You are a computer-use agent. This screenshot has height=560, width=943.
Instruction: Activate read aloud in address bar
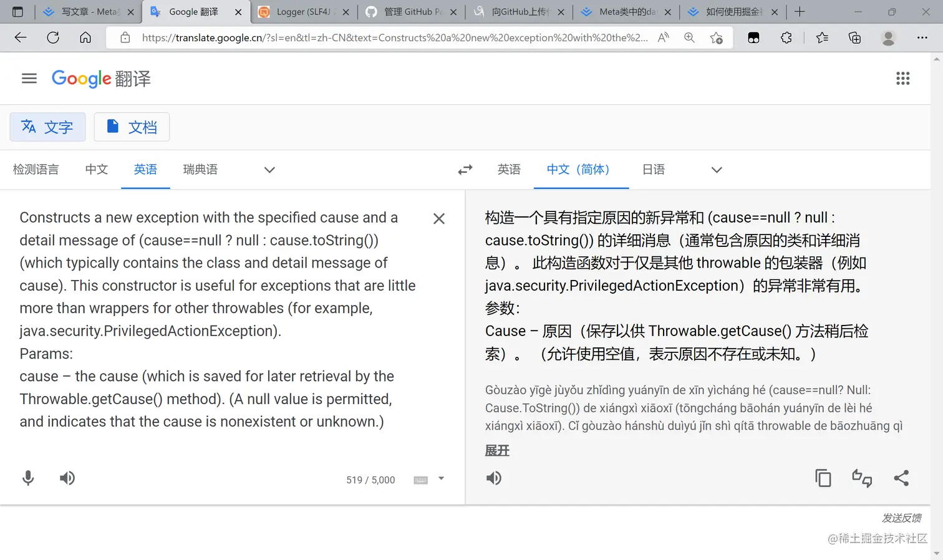point(663,38)
